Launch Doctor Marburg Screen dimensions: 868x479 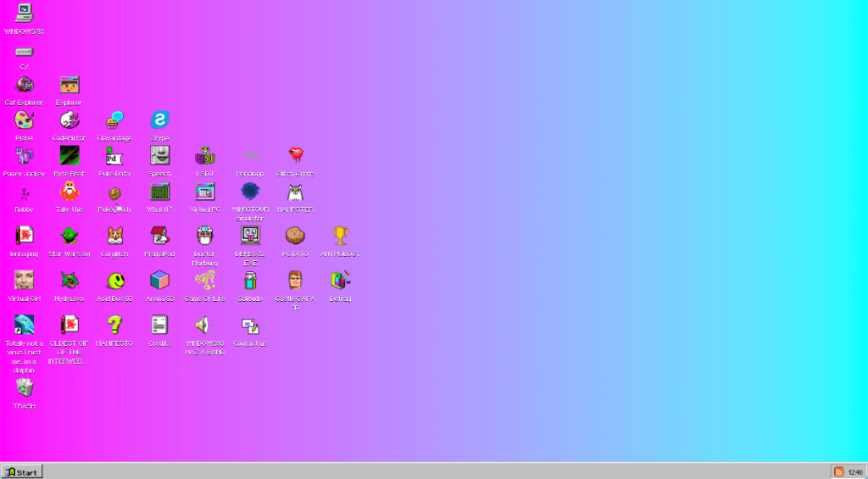click(205, 236)
